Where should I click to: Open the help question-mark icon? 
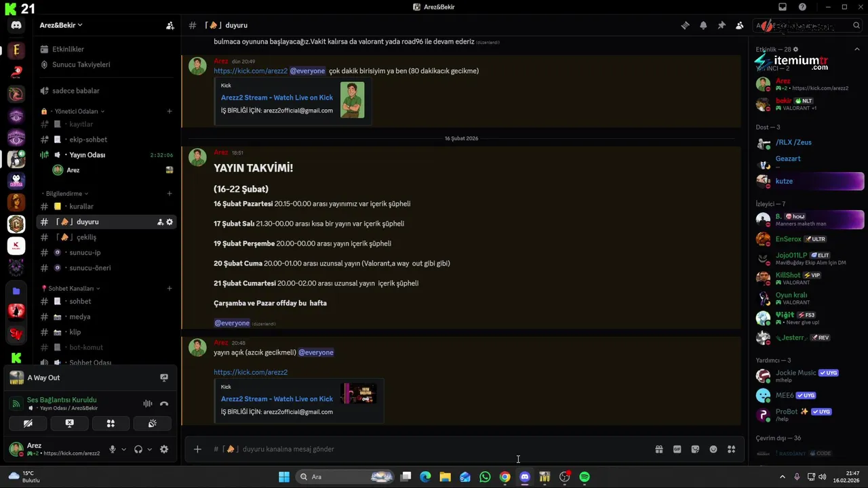pos(802,7)
